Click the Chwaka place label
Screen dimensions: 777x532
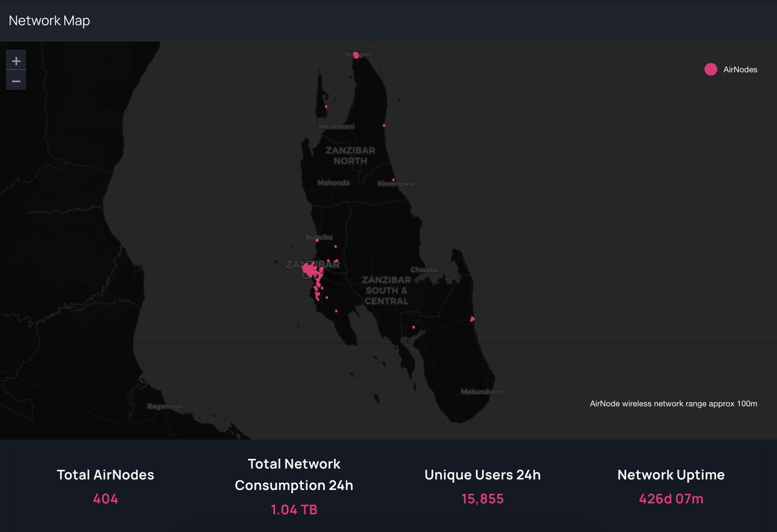click(x=424, y=270)
